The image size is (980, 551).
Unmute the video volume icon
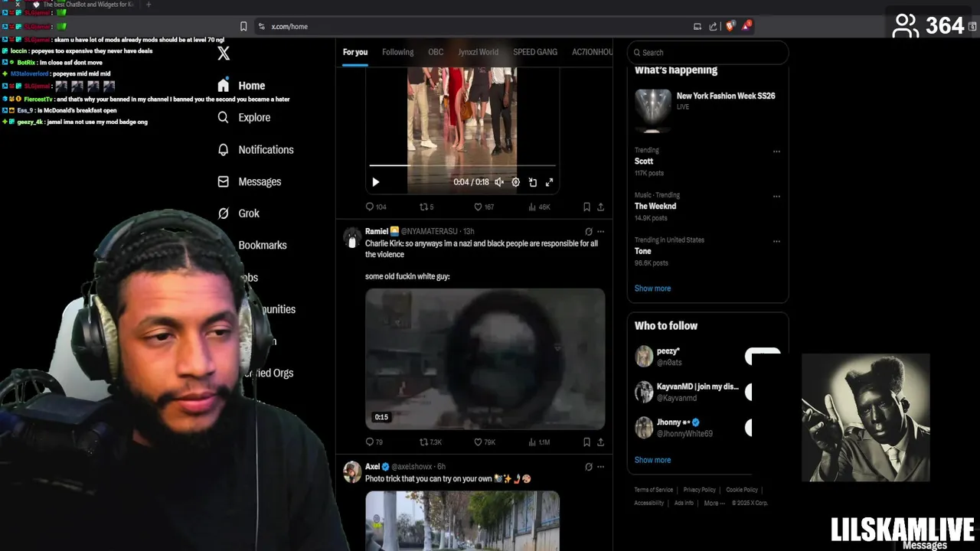(499, 182)
